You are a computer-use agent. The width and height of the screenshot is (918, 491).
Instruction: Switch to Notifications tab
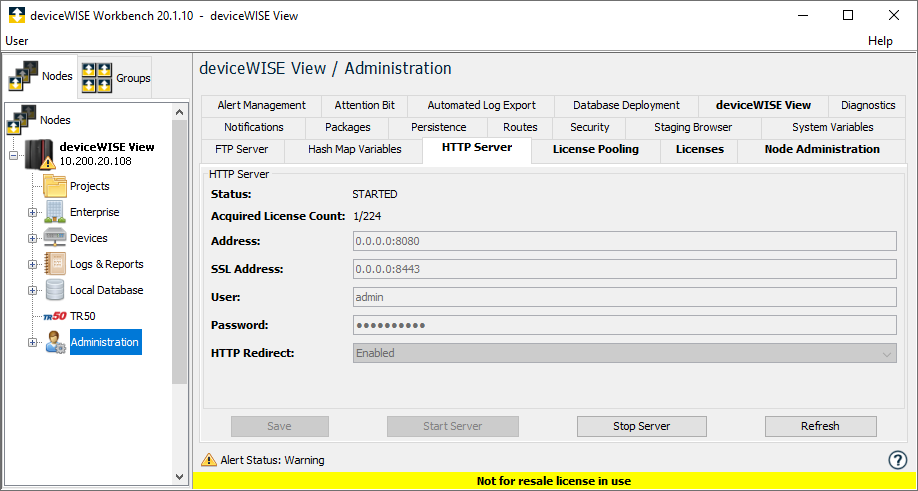[x=254, y=127]
